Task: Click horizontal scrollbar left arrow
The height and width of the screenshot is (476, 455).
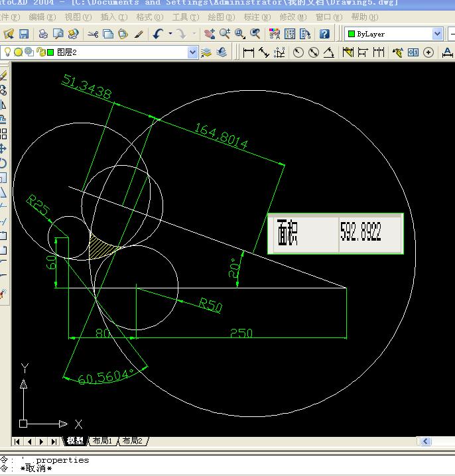Action: click(426, 441)
